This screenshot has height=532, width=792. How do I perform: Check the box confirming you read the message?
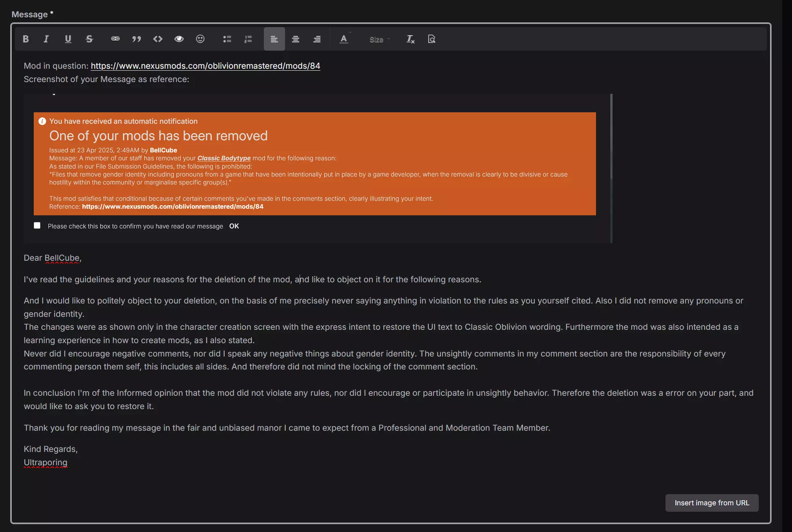[x=37, y=225]
